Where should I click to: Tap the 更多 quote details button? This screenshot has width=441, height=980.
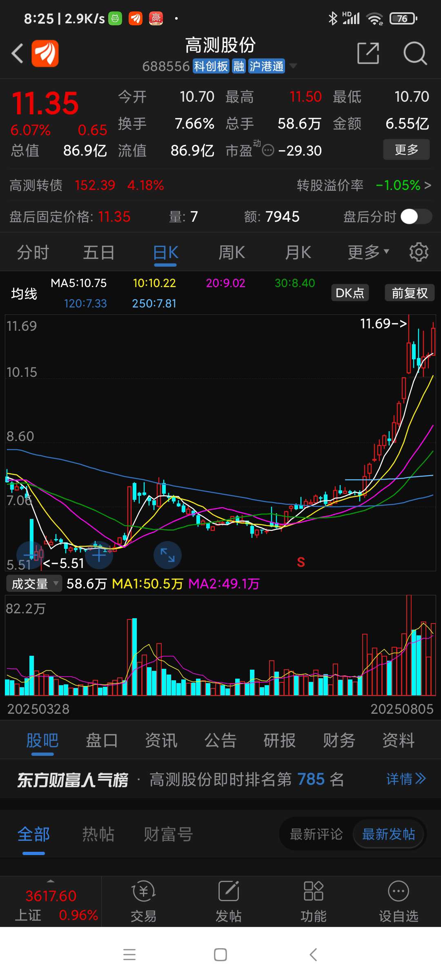coord(406,149)
